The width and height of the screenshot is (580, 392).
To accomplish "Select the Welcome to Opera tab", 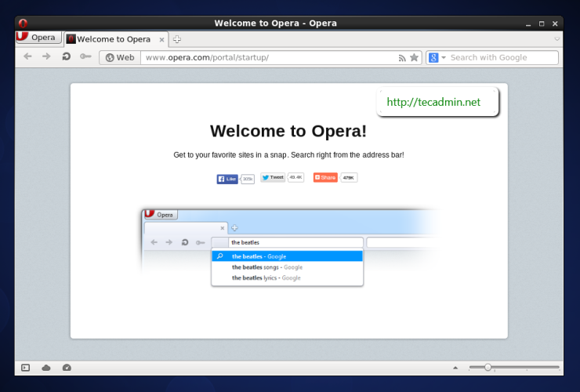I will pos(113,39).
